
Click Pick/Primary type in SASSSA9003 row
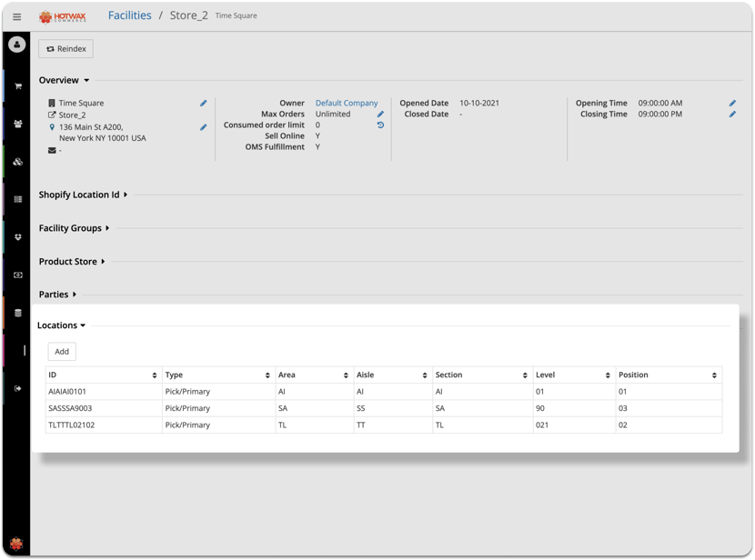187,408
